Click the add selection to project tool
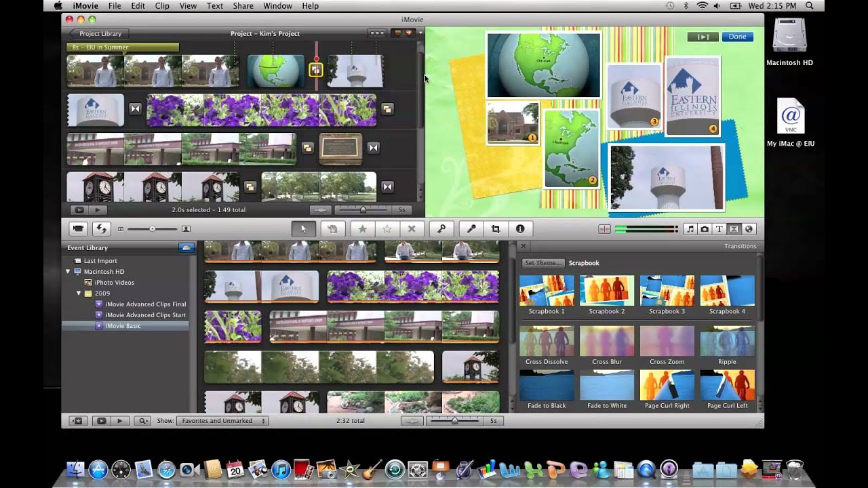The width and height of the screenshot is (868, 488). pyautogui.click(x=332, y=229)
